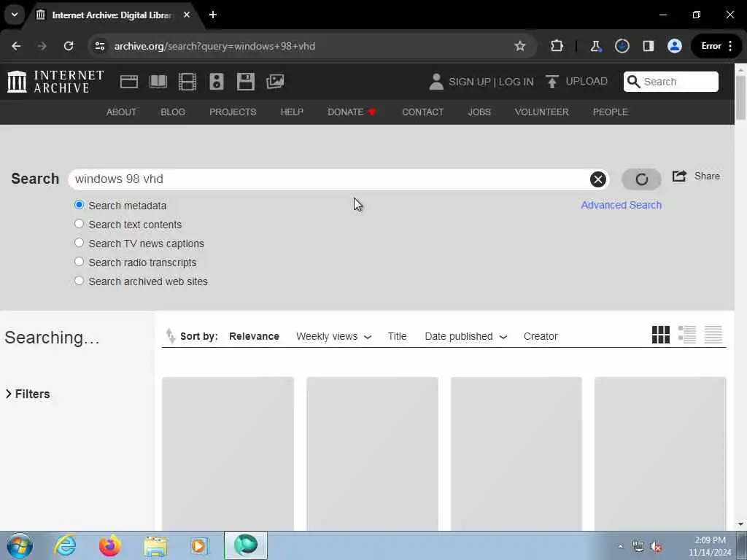Open the Software floppy disk icon
This screenshot has width=747, height=560.
pyautogui.click(x=245, y=82)
